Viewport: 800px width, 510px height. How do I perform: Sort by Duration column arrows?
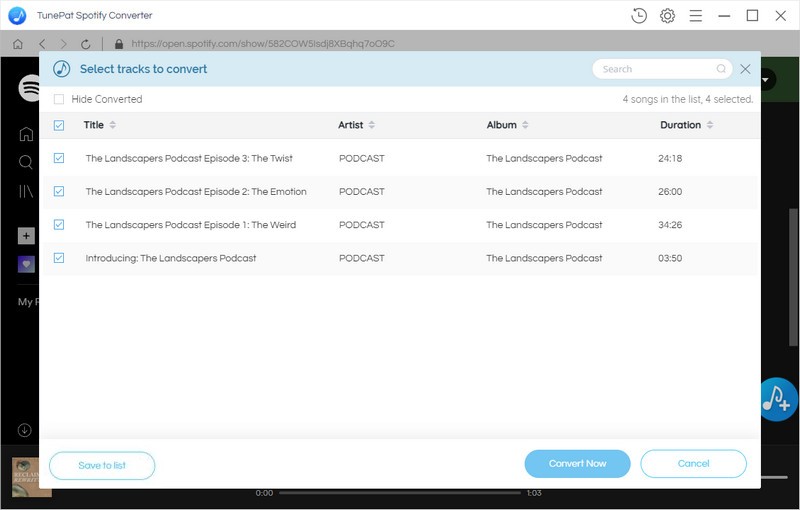click(710, 125)
